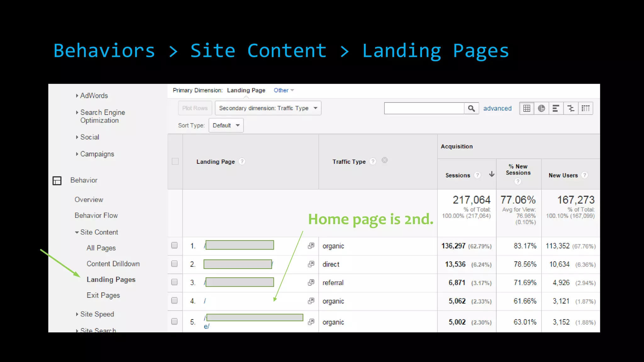Switch to comparison view icon
The height and width of the screenshot is (362, 644).
571,108
